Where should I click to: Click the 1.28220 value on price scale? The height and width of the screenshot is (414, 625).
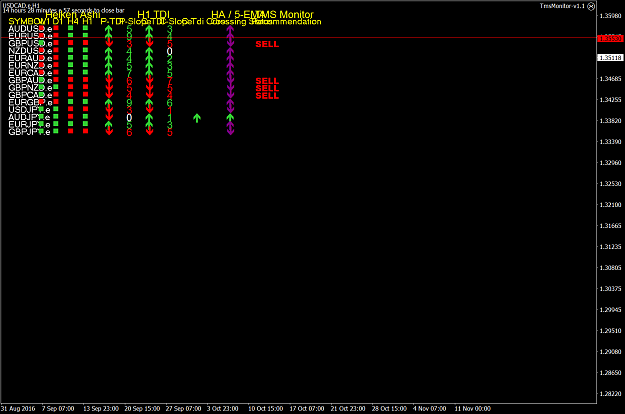pyautogui.click(x=611, y=394)
